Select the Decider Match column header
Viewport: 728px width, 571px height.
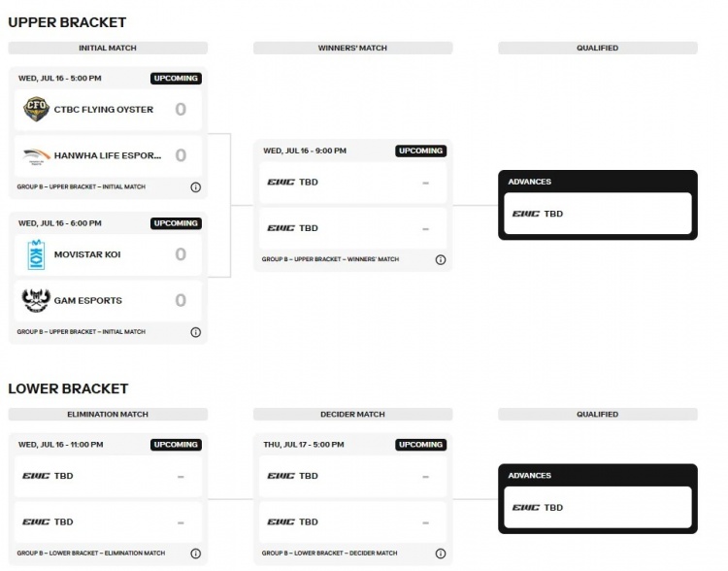[353, 414]
